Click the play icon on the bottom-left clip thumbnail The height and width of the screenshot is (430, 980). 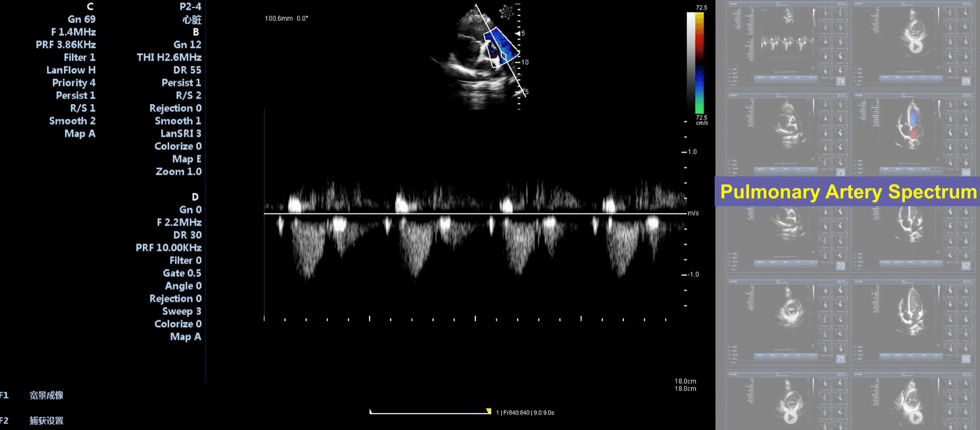click(x=791, y=417)
